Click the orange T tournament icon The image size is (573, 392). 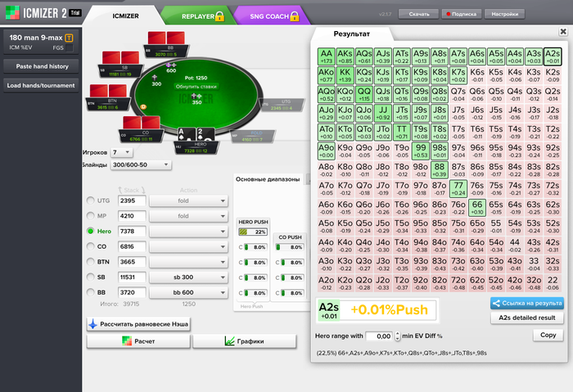pyautogui.click(x=69, y=38)
